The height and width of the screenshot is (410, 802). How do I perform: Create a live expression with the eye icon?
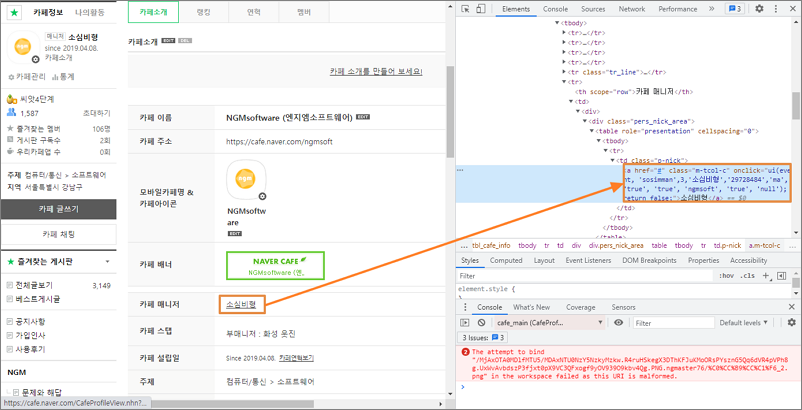pos(619,323)
